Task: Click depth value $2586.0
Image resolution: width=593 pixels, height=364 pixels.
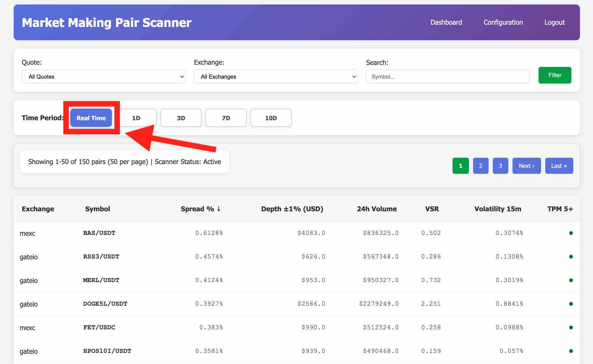Action: (x=311, y=304)
